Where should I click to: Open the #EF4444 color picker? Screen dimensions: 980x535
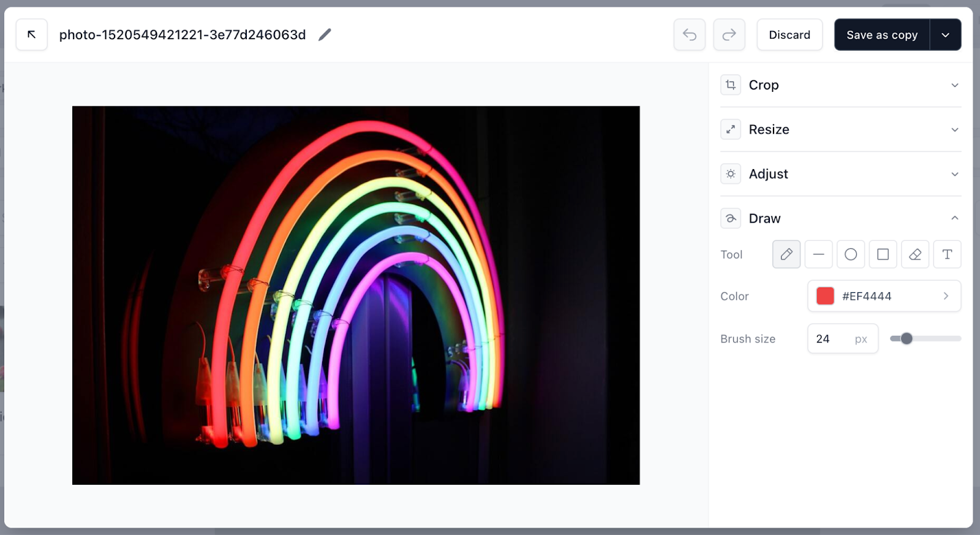[x=884, y=297]
